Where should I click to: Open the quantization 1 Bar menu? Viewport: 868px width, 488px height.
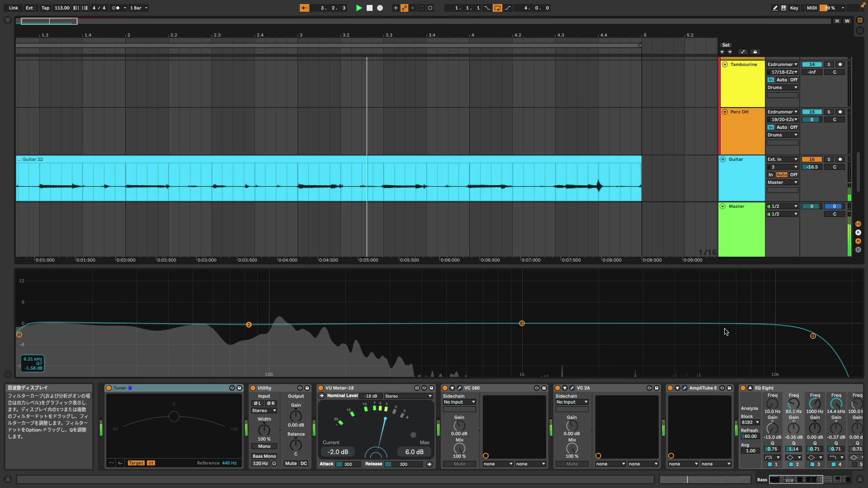click(x=138, y=8)
